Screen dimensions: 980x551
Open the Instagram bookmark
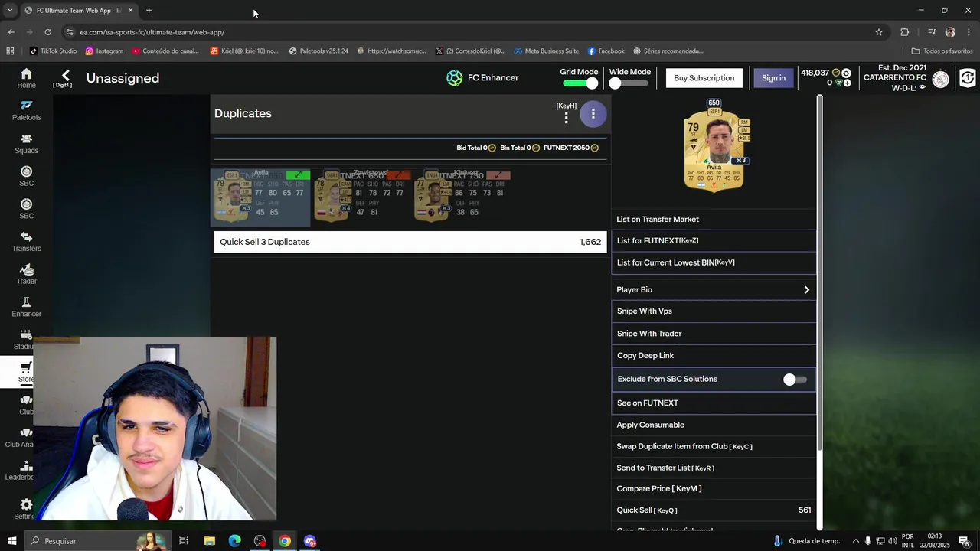(104, 51)
